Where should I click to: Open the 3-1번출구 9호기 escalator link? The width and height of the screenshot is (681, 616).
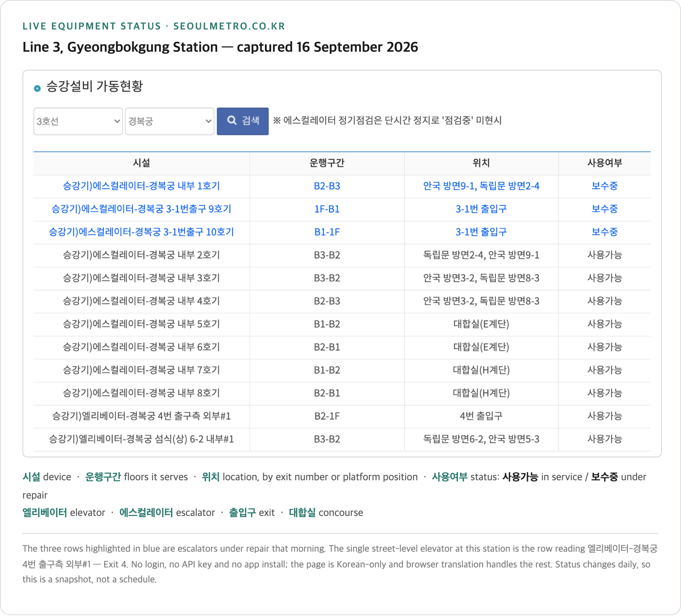pyautogui.click(x=141, y=209)
